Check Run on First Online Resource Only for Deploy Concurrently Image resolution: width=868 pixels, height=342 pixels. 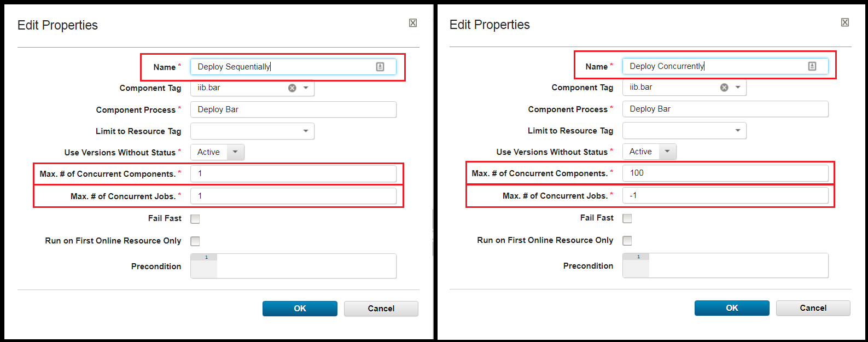pyautogui.click(x=627, y=241)
